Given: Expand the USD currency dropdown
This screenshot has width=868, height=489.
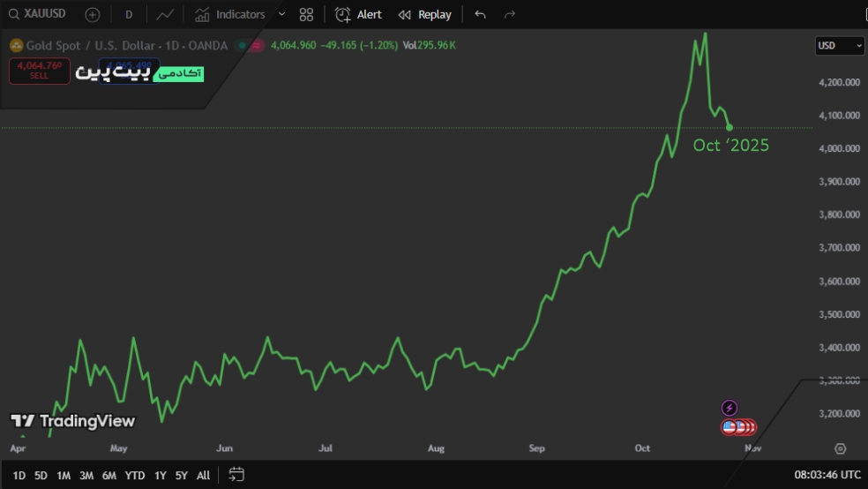Looking at the screenshot, I should pyautogui.click(x=839, y=46).
